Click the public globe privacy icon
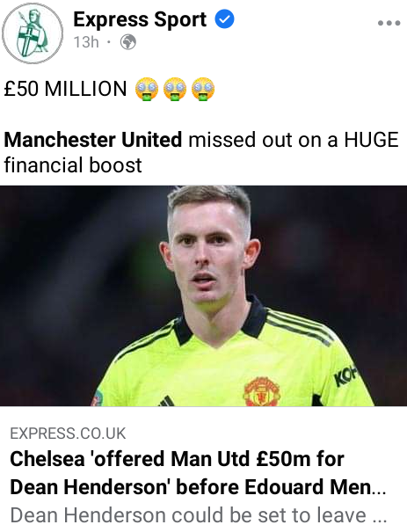407x532 pixels. 128,42
